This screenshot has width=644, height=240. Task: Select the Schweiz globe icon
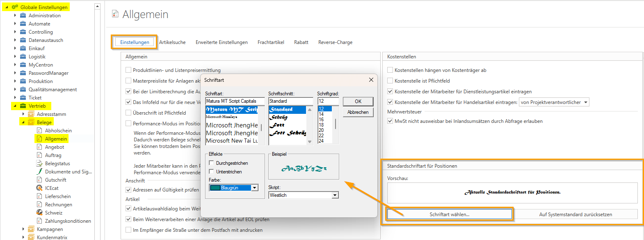point(39,212)
